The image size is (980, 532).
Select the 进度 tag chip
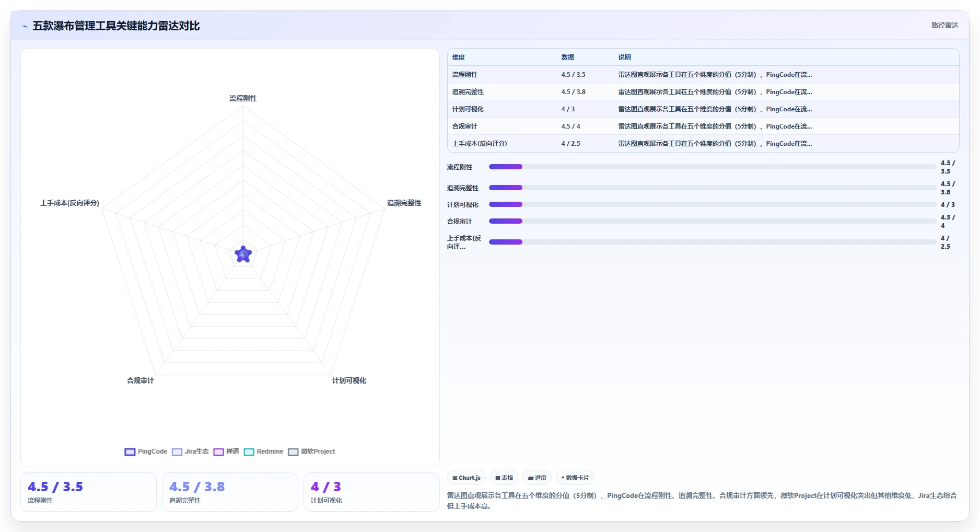537,478
